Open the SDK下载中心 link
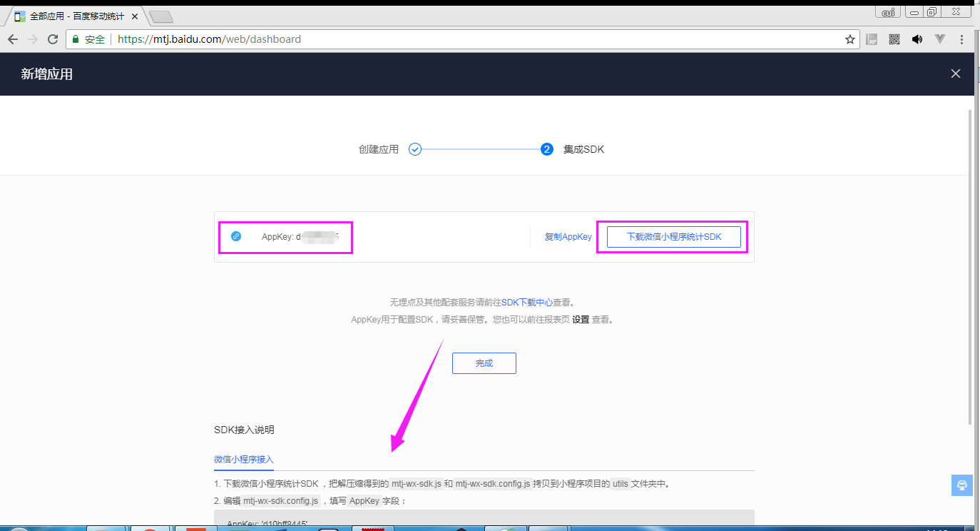This screenshot has height=531, width=980. pyautogui.click(x=527, y=303)
